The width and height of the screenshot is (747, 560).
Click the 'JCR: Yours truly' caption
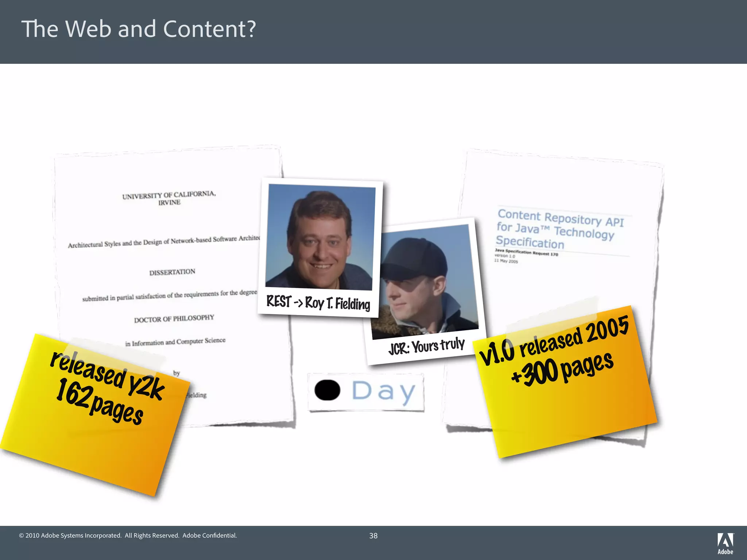(x=426, y=346)
